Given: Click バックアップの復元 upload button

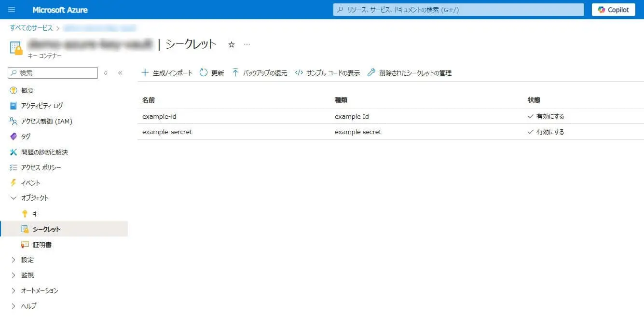Looking at the screenshot, I should coord(259,73).
